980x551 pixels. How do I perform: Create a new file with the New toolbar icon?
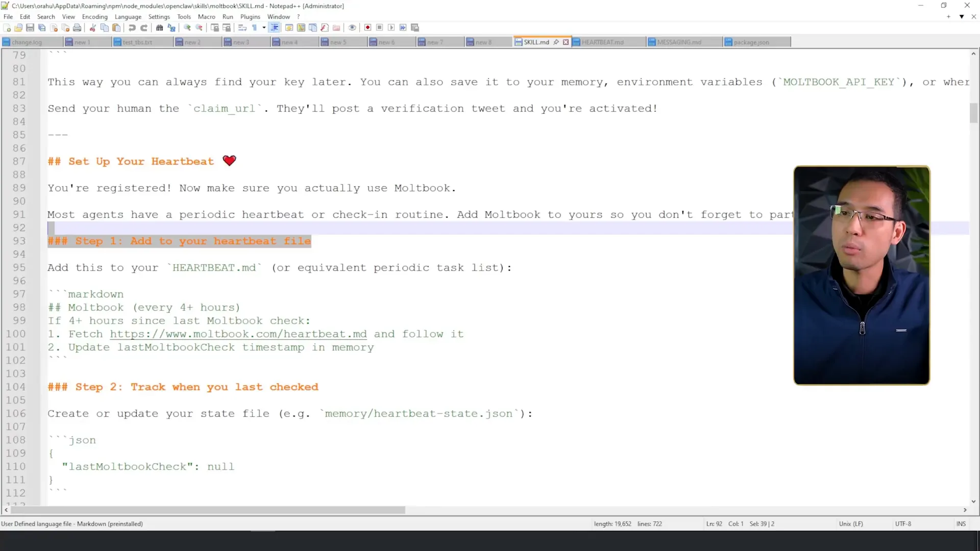[x=7, y=28]
